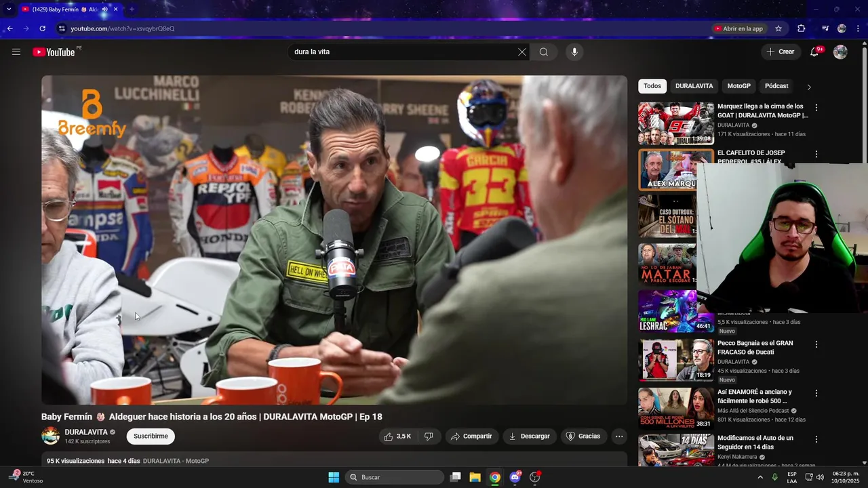This screenshot has width=868, height=488.
Task: Open Windows Start menu
Action: tap(334, 477)
